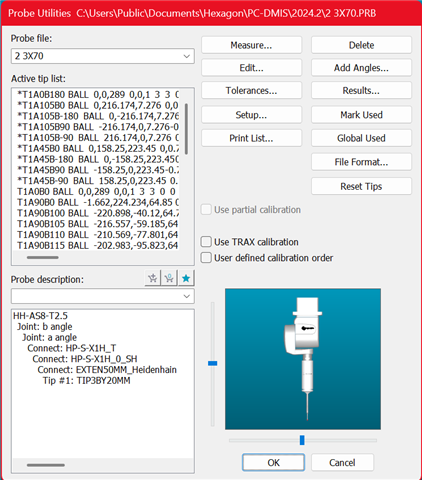Select Connect: HP-S-X1H_0_SH entry
422x480 pixels.
(x=85, y=359)
